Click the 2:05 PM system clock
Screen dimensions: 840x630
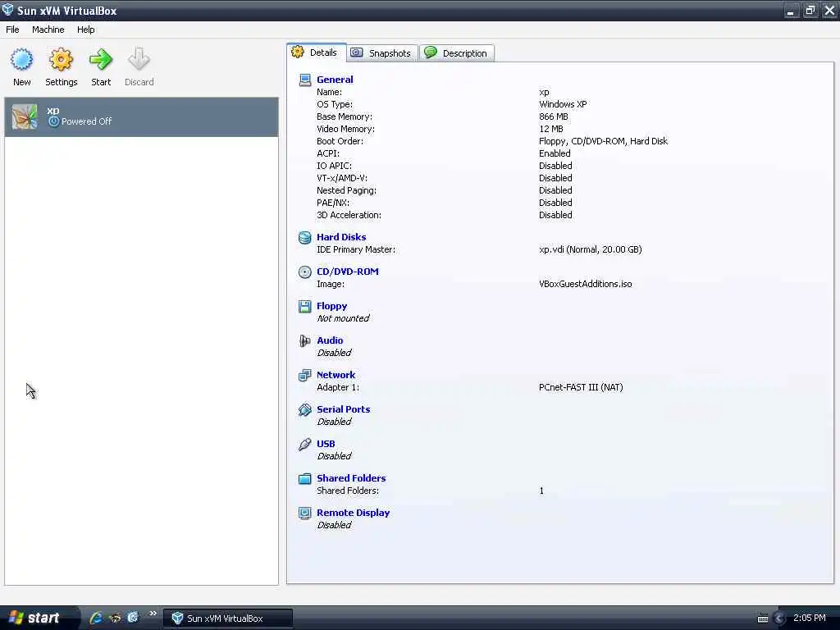click(809, 618)
